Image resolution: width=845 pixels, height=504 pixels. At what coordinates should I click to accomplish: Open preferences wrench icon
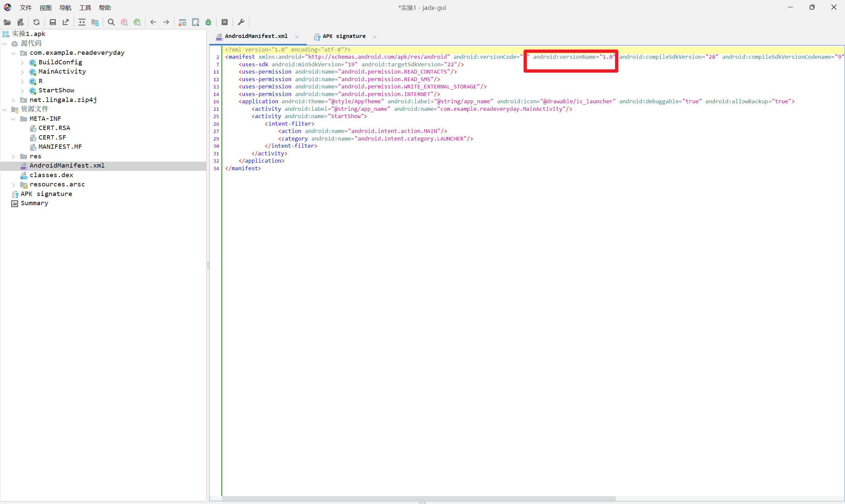241,22
